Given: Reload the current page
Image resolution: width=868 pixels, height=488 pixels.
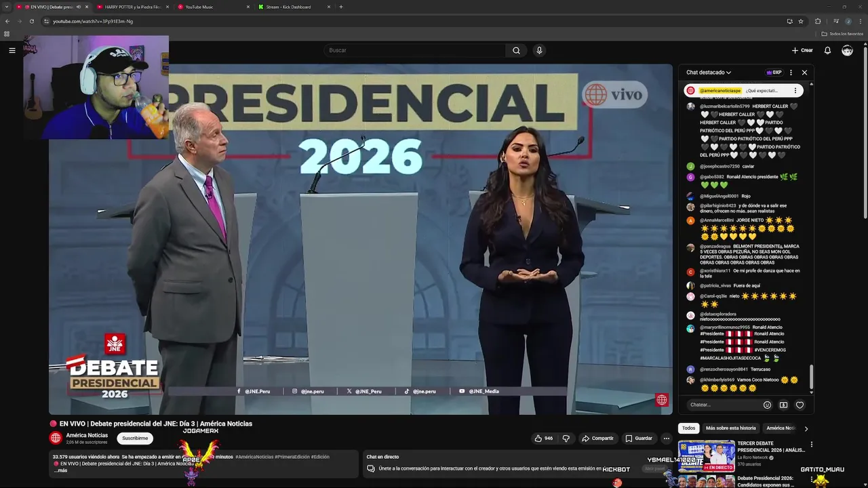Looking at the screenshot, I should tap(32, 21).
